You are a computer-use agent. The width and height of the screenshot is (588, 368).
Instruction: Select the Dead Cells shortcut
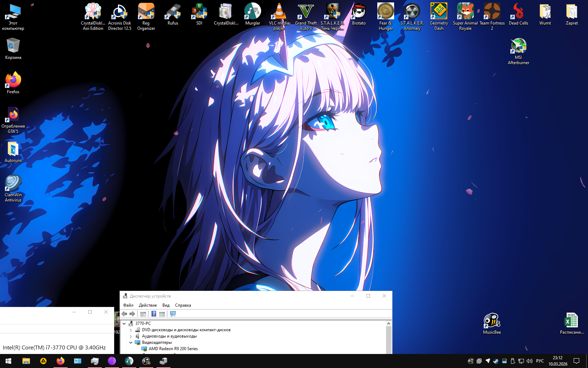coord(518,14)
